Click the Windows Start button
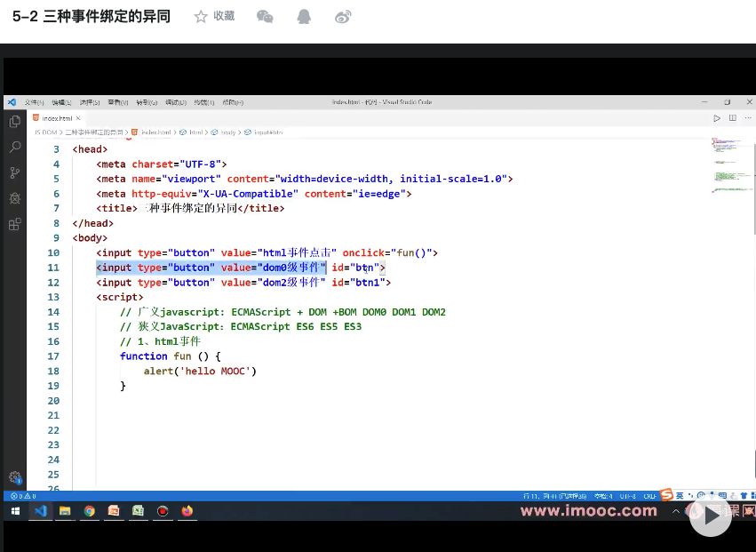Viewport: 756px width, 552px height. 15,511
